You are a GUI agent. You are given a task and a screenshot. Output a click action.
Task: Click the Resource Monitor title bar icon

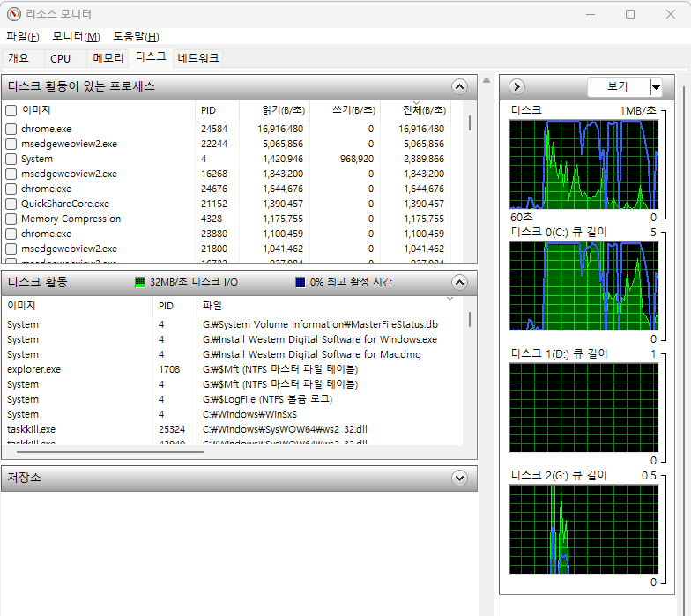14,14
